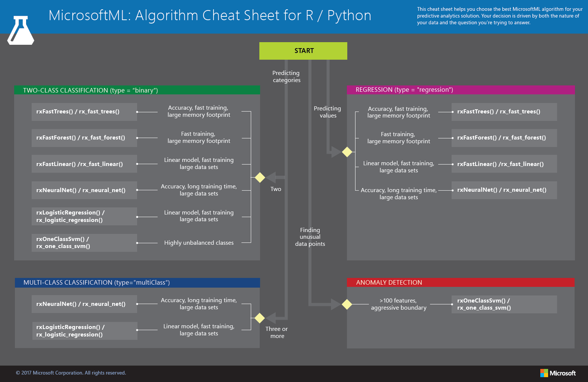Viewport: 588px width, 382px height.
Task: Click rxOneClassSvm() box under Anomaly Detection
Action: (504, 304)
